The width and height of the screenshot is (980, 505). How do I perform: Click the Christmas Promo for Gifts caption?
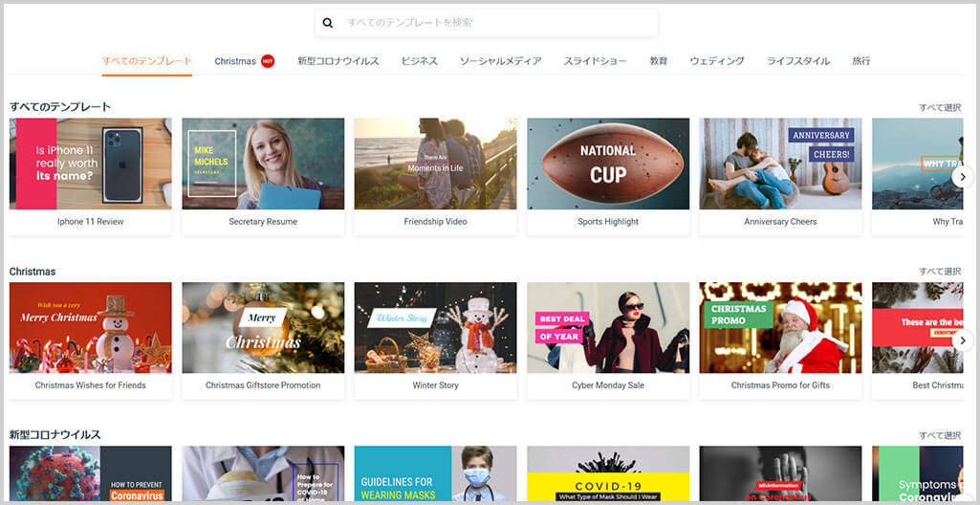[x=780, y=385]
